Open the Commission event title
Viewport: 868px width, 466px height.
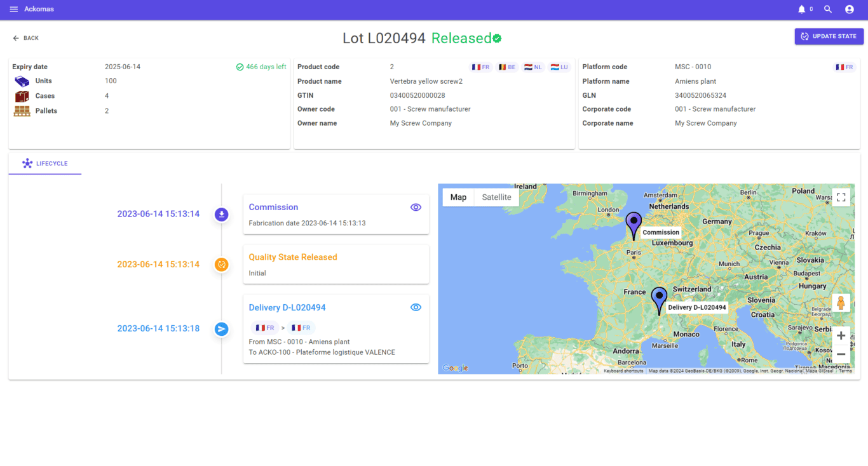pos(273,207)
